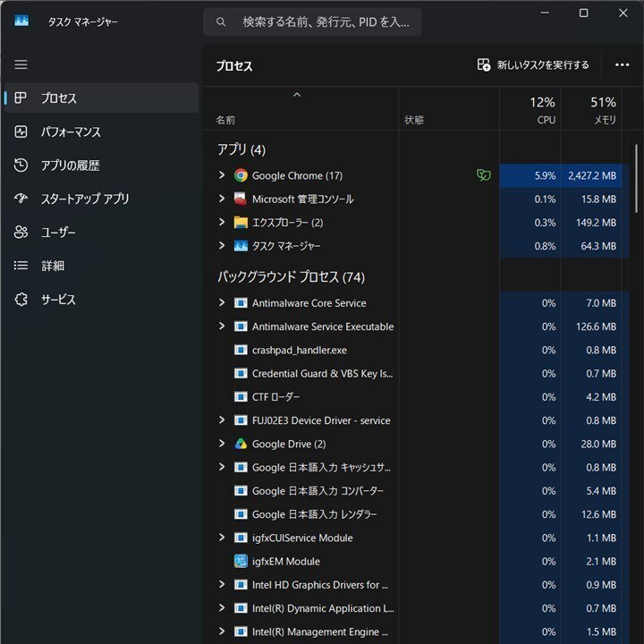The width and height of the screenshot is (644, 644).
Task: Open the サービス tab
Action: coord(101,300)
